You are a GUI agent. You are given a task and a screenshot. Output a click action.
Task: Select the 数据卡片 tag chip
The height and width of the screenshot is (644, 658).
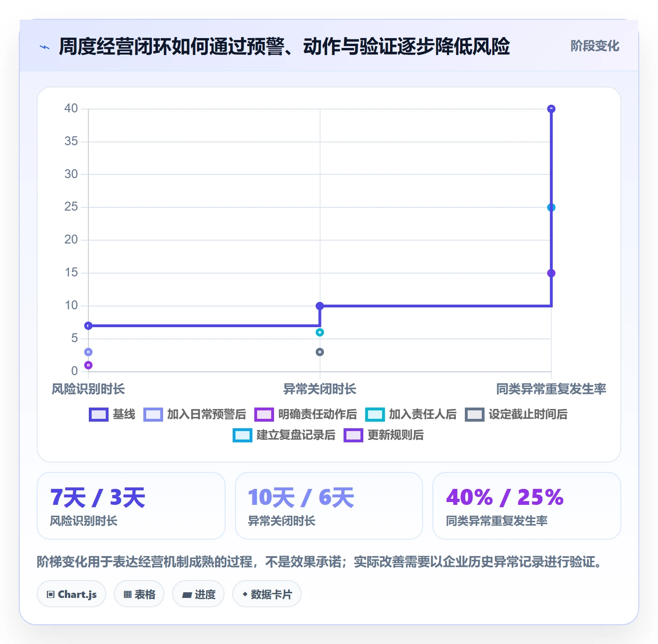[x=267, y=594]
